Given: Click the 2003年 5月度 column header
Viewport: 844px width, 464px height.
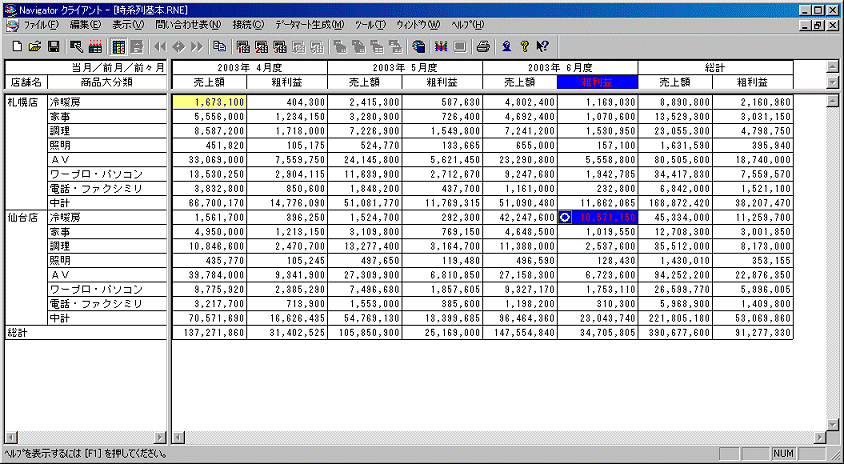Looking at the screenshot, I should point(405,68).
